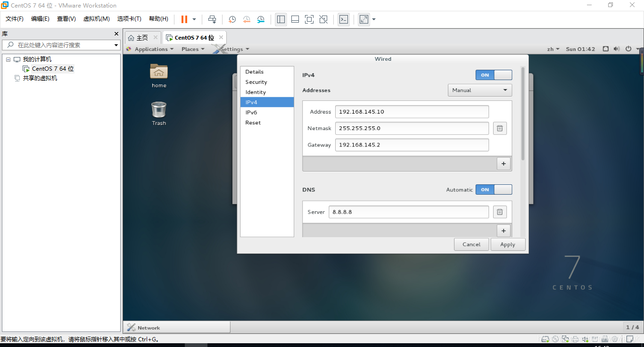
Task: Pause the virtual machine with the orange button
Action: pos(184,19)
